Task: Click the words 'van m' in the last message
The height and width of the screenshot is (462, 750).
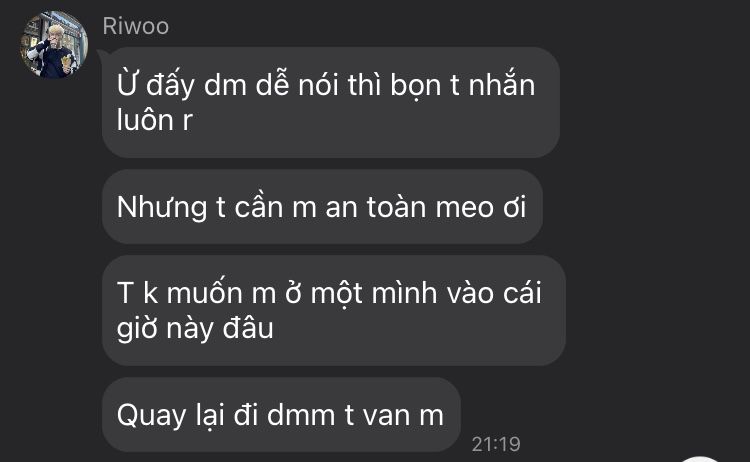Action: (403, 415)
